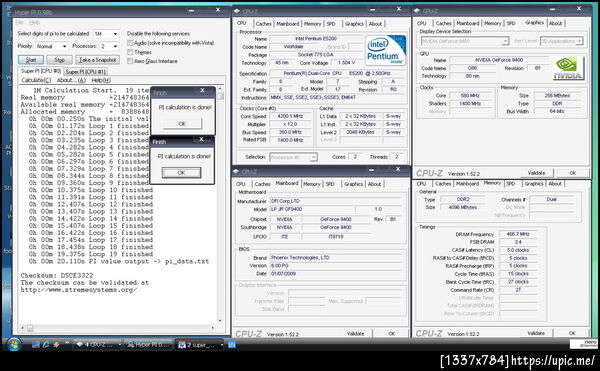
Task: Click DRAM Frequency value 466.7 MHz
Action: tap(518, 234)
